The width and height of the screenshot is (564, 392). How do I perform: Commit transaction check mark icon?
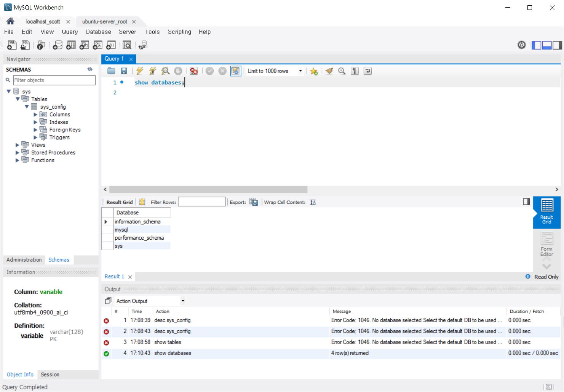coord(210,71)
